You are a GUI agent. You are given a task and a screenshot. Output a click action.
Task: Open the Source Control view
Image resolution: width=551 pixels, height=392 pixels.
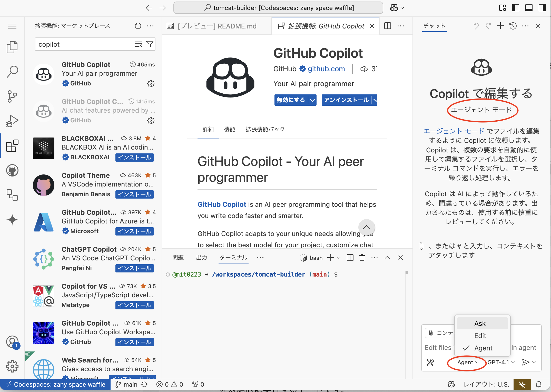click(12, 96)
